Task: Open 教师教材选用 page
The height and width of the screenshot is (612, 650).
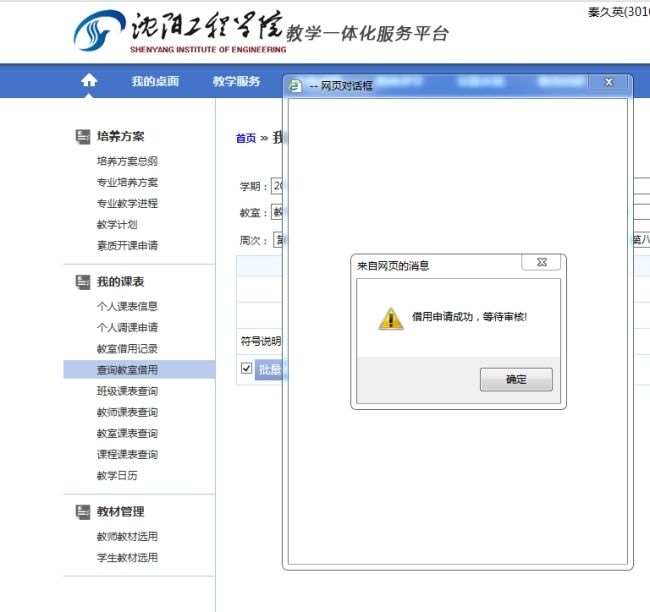Action: coord(127,537)
